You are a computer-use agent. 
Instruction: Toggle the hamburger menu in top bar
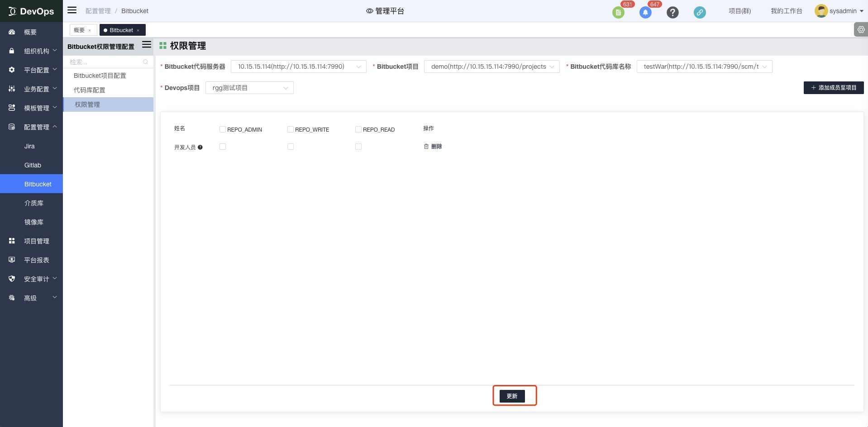[x=72, y=10]
